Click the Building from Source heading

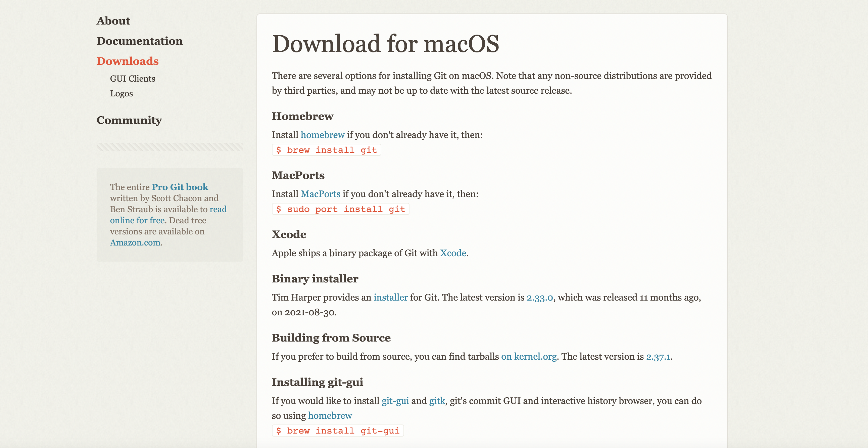tap(331, 338)
